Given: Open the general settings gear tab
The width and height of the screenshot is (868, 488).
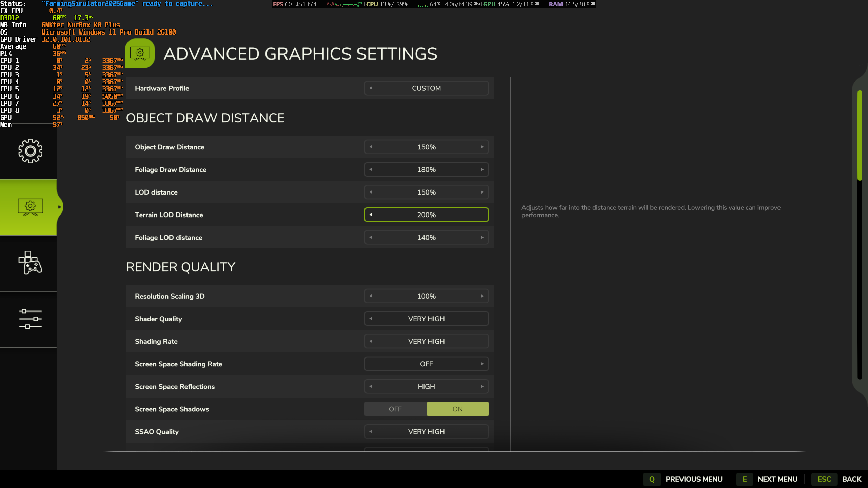Looking at the screenshot, I should pyautogui.click(x=30, y=151).
